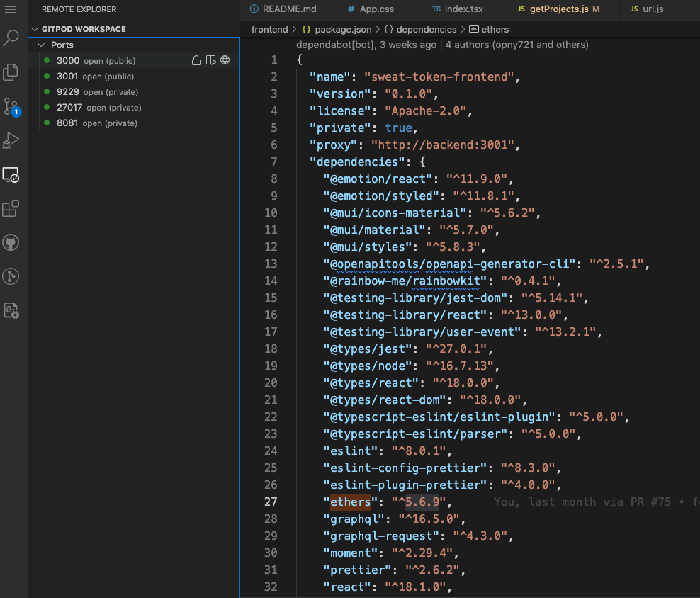700x598 pixels.
Task: Click the "react" version "^18.1.0"
Action: (x=415, y=587)
